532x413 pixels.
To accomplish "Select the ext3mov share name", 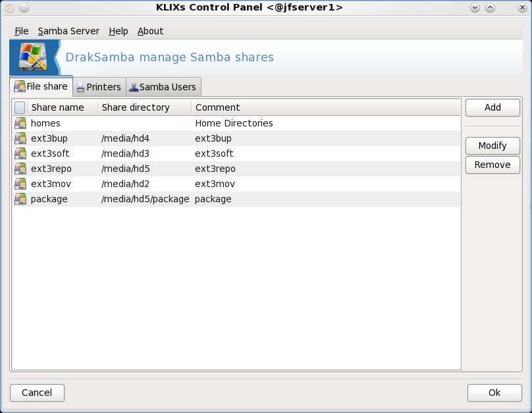I will pyautogui.click(x=51, y=184).
